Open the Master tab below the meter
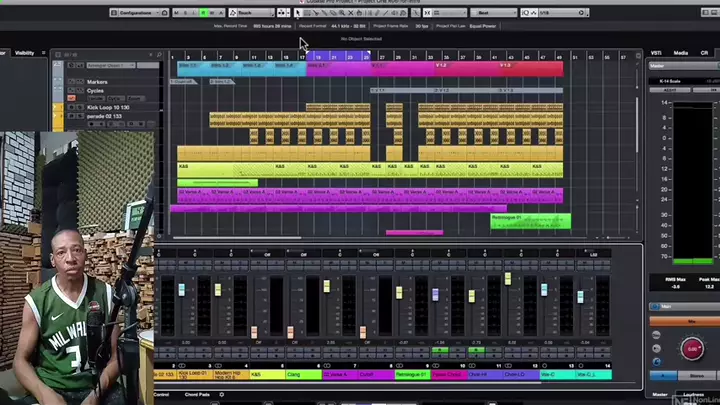 pyautogui.click(x=659, y=395)
